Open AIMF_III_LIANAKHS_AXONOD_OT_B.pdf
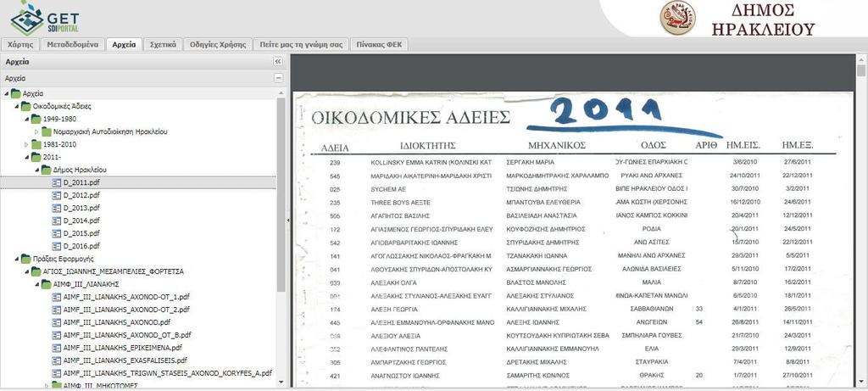 (127, 335)
